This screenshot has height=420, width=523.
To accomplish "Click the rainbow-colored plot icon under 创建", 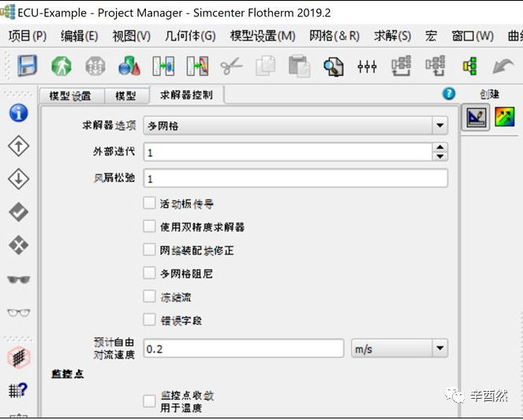I will (x=505, y=117).
